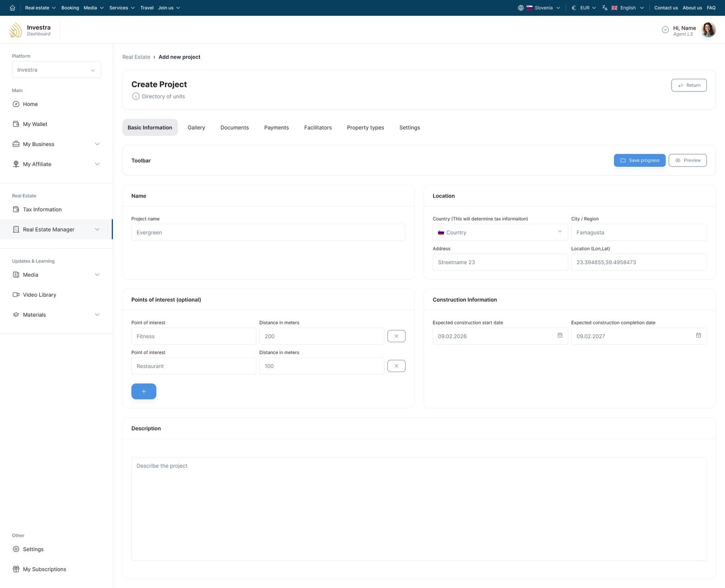Switch to the Property types tab
The height and width of the screenshot is (588, 725).
point(365,128)
